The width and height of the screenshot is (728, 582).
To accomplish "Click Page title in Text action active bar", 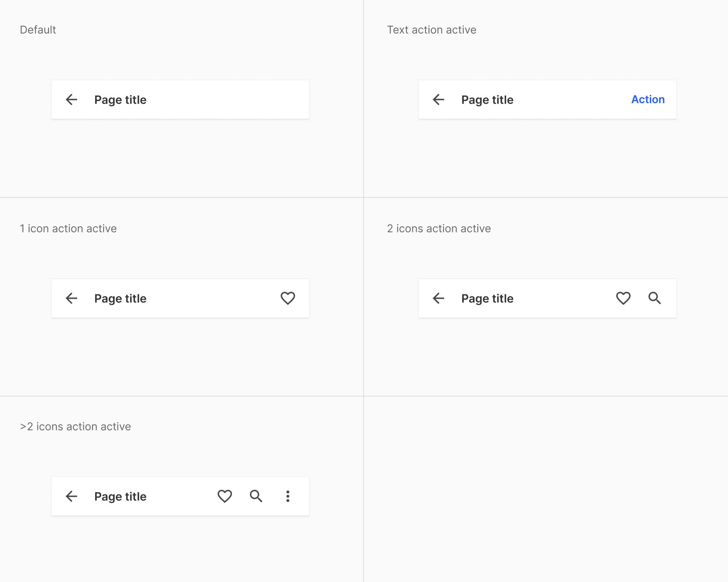I will (487, 100).
